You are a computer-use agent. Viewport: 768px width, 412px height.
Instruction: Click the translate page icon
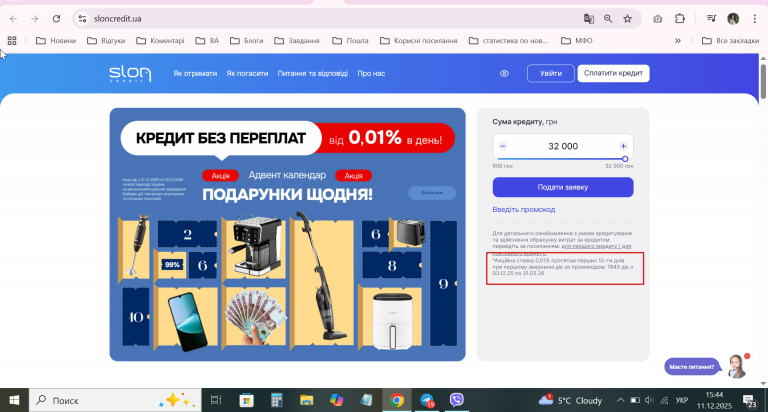(x=589, y=19)
